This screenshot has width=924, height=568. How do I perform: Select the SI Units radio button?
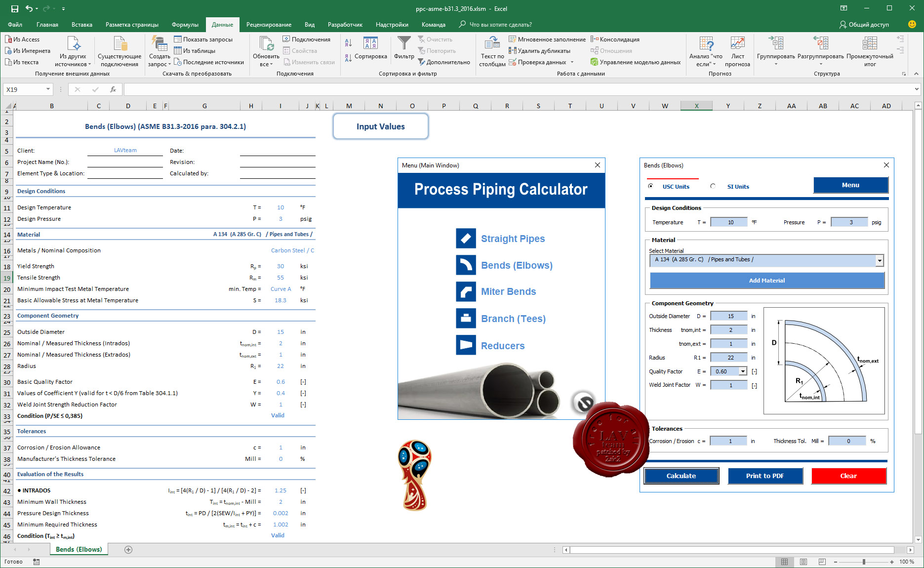point(713,186)
